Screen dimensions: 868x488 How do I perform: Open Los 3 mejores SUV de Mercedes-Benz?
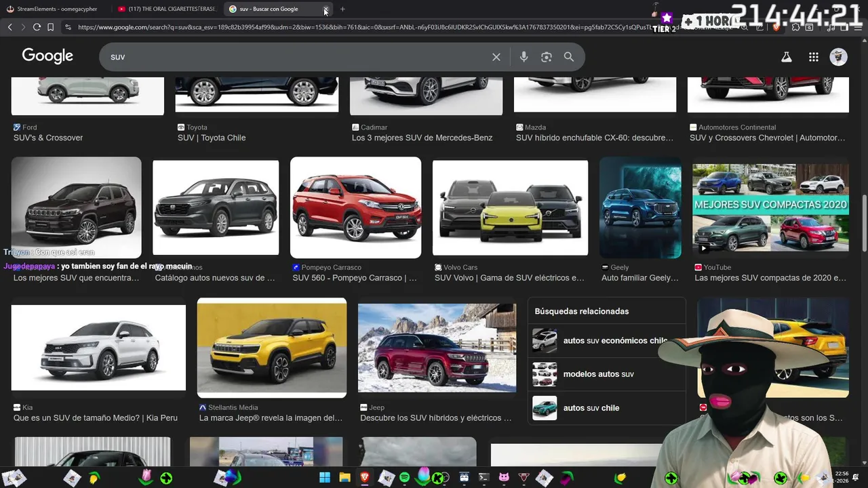[x=422, y=138]
